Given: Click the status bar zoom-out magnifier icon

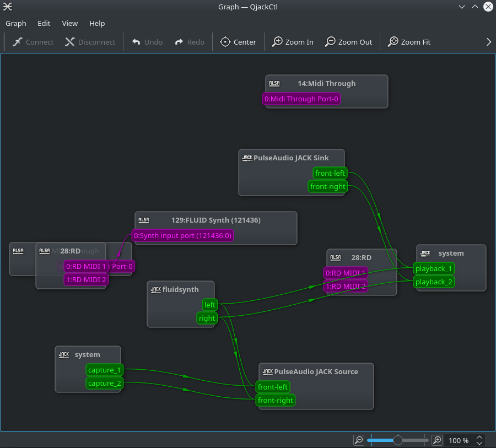Looking at the screenshot, I should point(359,440).
